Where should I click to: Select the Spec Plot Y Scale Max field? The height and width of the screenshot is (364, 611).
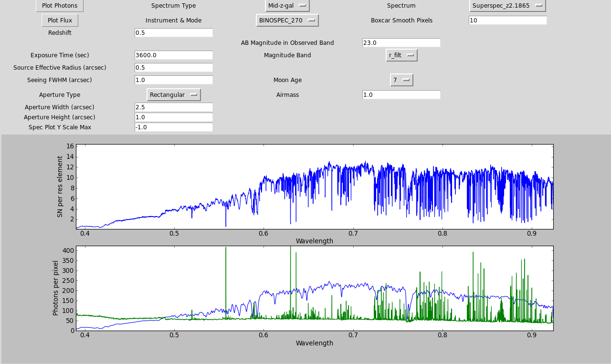click(173, 127)
